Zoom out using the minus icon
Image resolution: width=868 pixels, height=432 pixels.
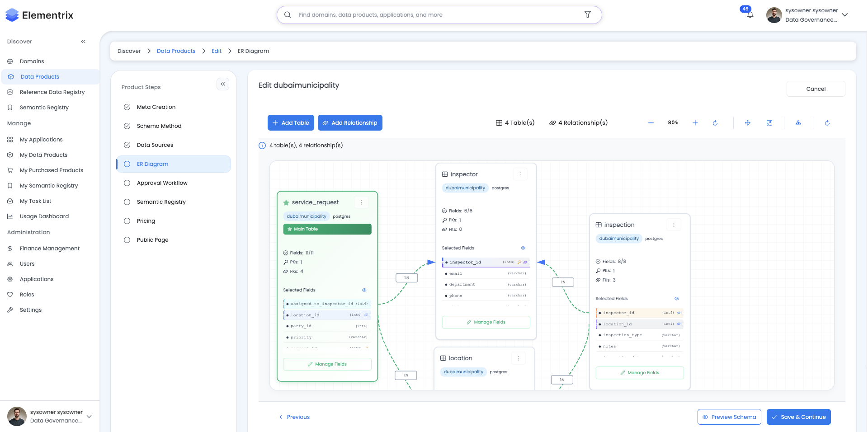coord(651,123)
